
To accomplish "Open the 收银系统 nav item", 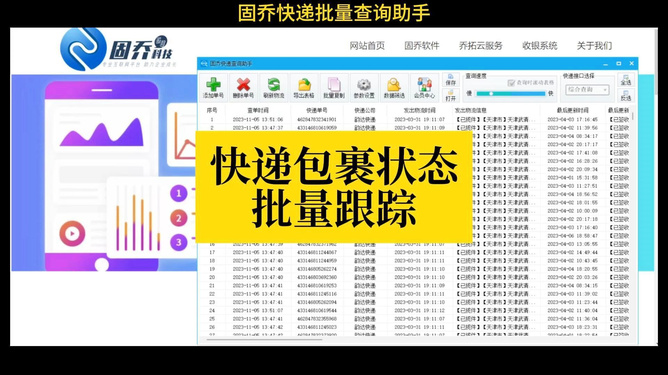I will [539, 46].
